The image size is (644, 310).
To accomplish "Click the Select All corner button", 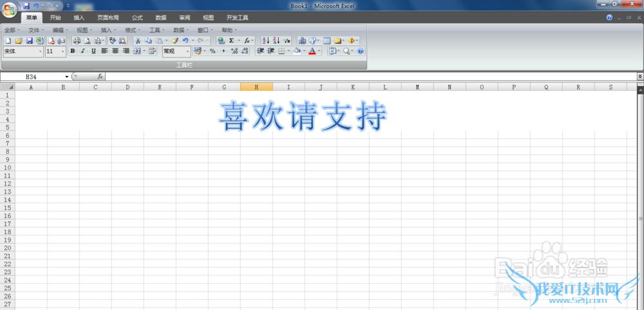I will [8, 87].
